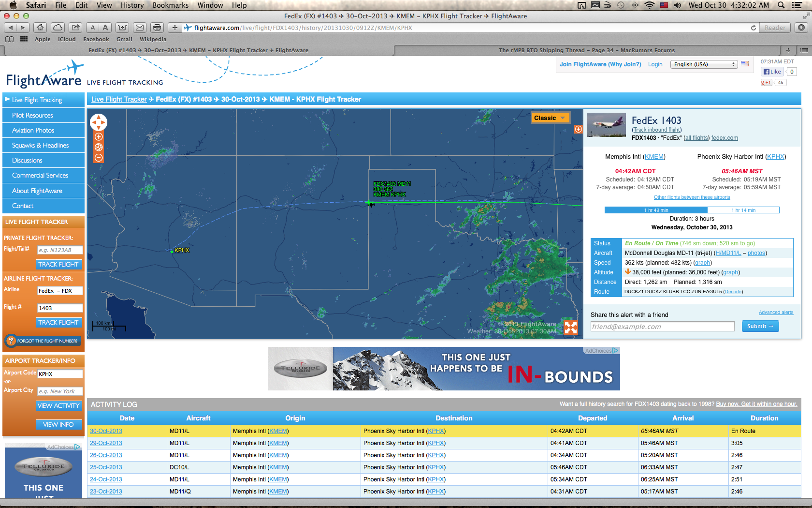Click the Submit button for sharing alert
This screenshot has height=508, width=812.
(760, 326)
